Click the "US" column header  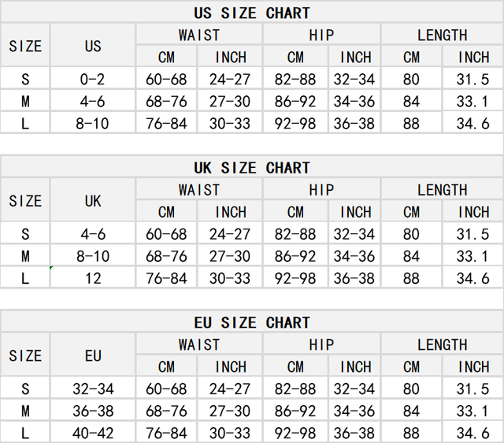coord(93,46)
